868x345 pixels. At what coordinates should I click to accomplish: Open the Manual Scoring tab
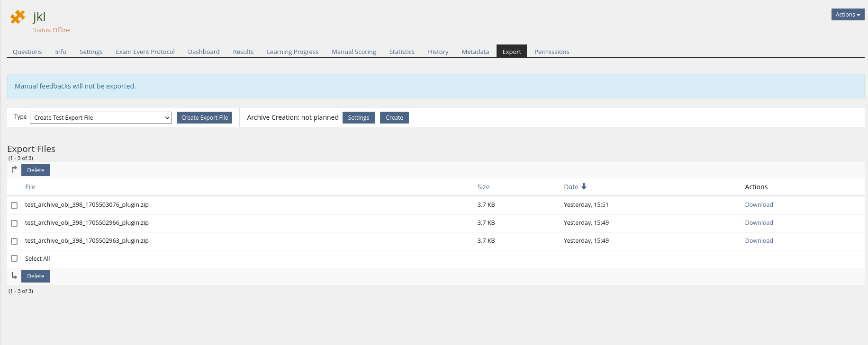click(353, 52)
